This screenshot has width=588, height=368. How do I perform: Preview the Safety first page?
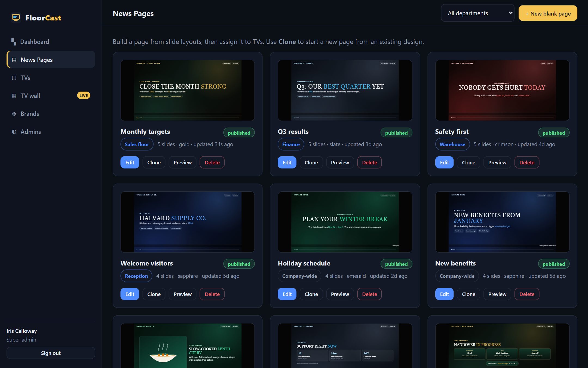point(497,162)
